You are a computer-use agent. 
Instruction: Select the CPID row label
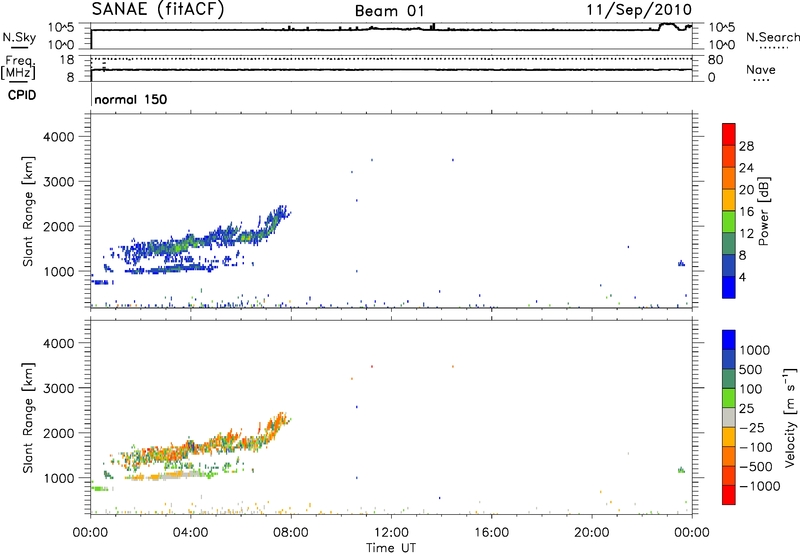(x=22, y=95)
